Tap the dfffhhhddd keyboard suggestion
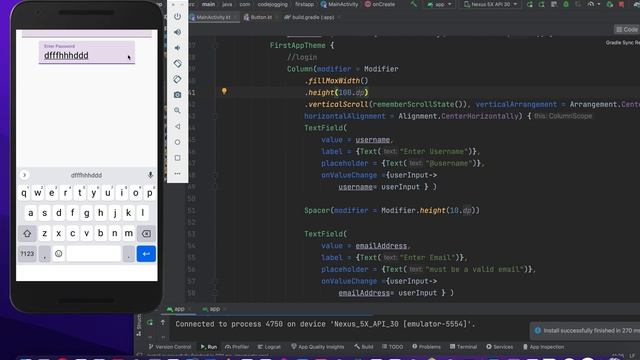This screenshot has width=640, height=360. pyautogui.click(x=86, y=175)
